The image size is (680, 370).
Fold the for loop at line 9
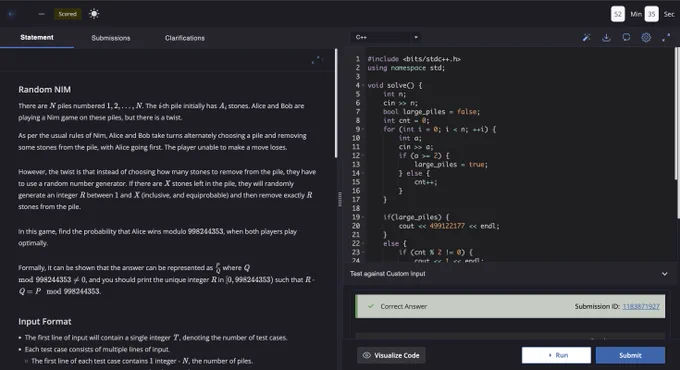click(x=363, y=129)
